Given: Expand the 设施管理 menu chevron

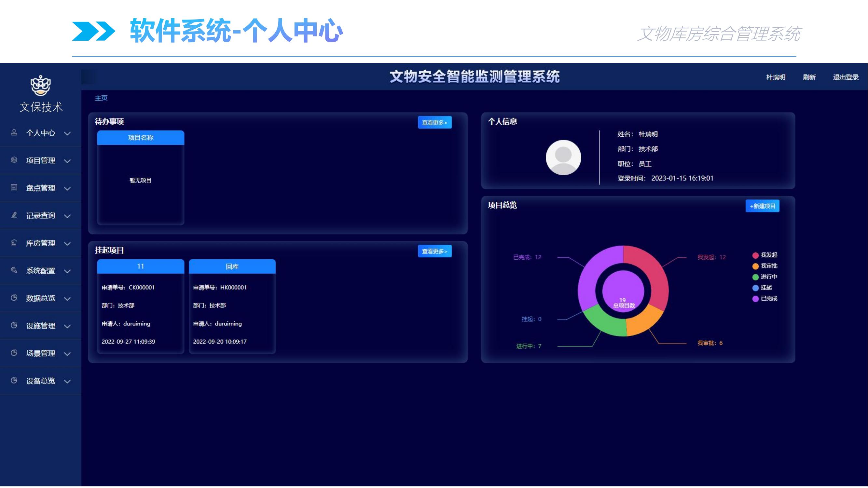Looking at the screenshot, I should (67, 326).
